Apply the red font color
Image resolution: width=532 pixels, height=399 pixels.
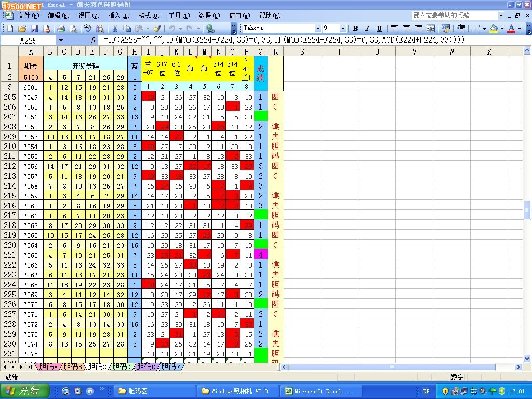[511, 29]
